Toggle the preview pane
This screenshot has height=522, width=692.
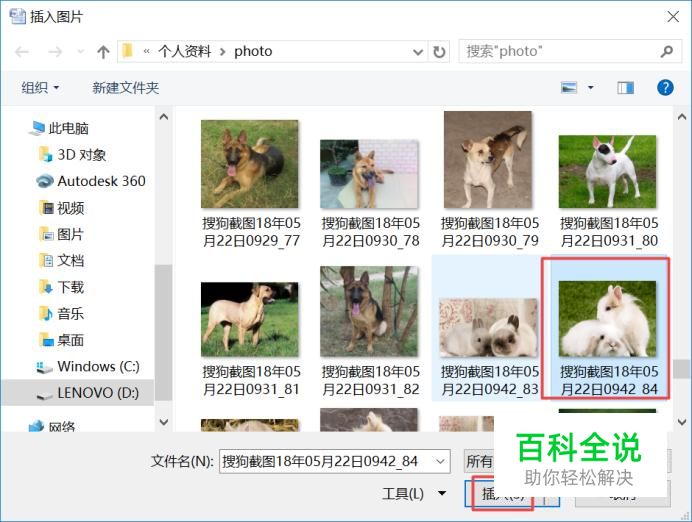(625, 87)
